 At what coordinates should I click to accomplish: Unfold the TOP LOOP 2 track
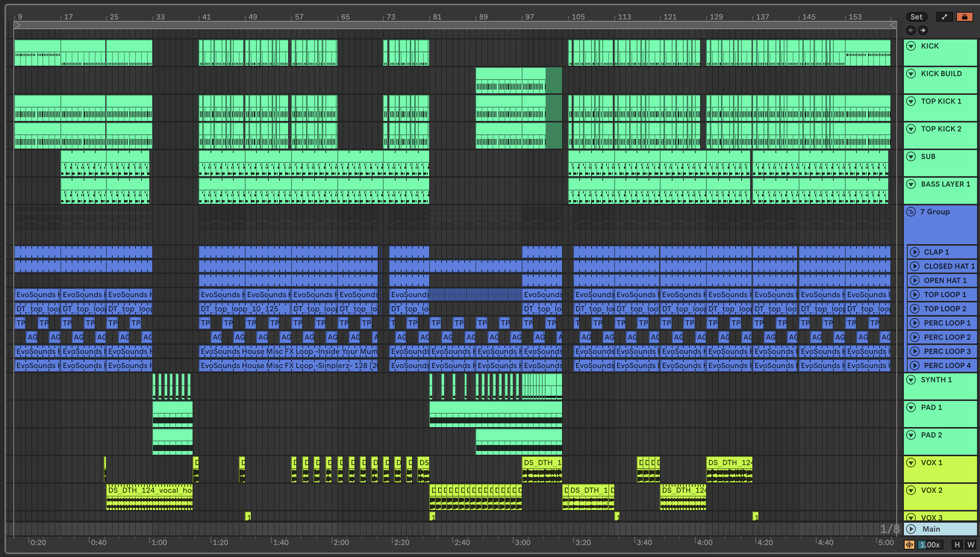(x=915, y=308)
